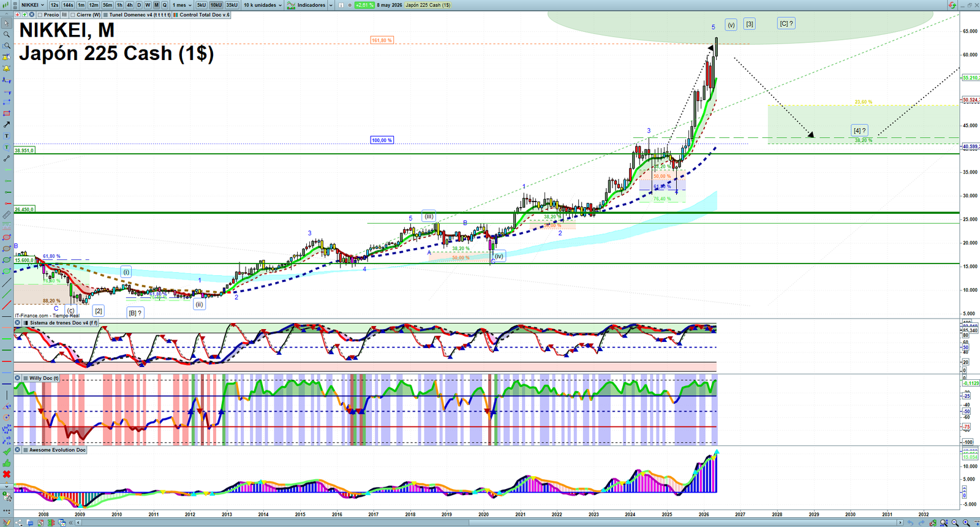This screenshot has width=980, height=527.
Task: Click the chart style bars icon top-left
Action: 6,5
